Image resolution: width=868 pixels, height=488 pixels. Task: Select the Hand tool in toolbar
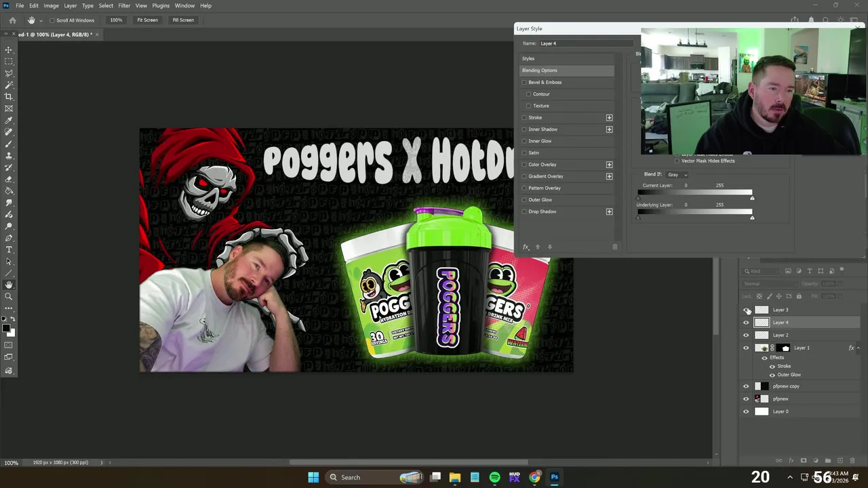[x=9, y=285]
